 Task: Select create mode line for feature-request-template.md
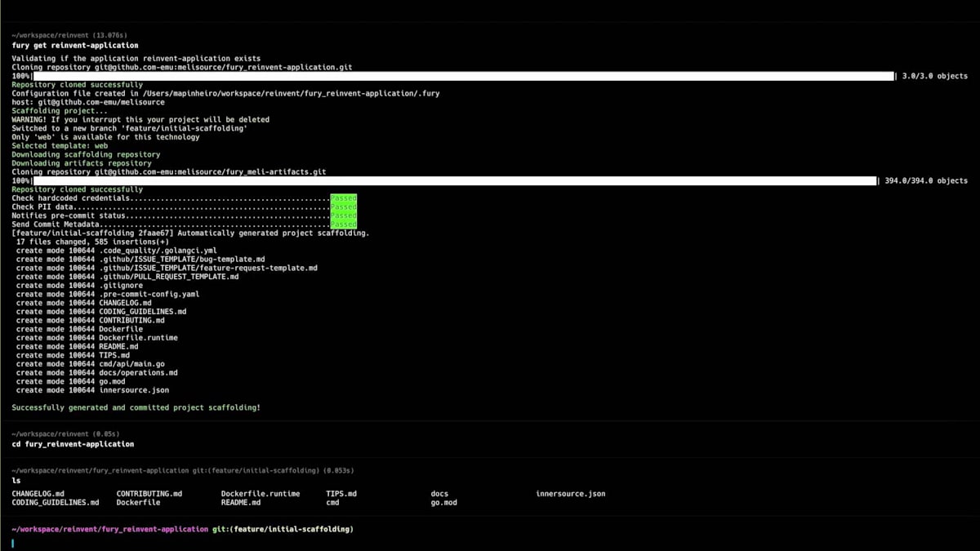(x=167, y=268)
